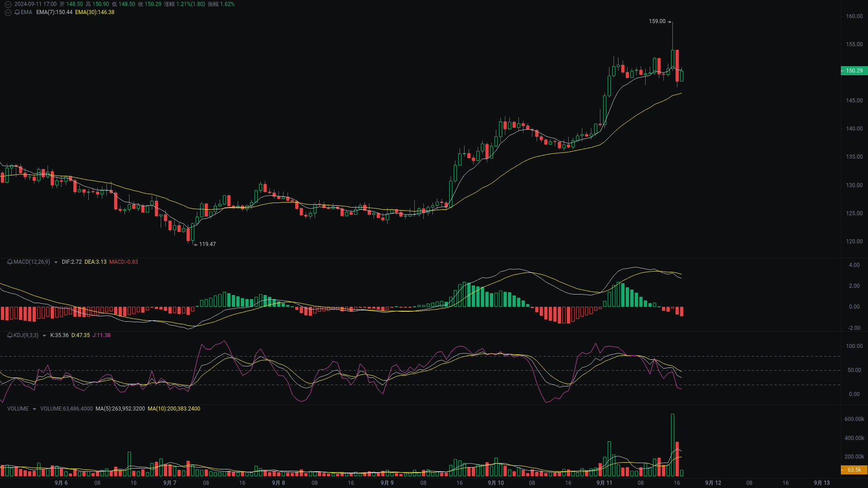Click the MA(10):200,383.2400 reading
The height and width of the screenshot is (488, 868).
[x=174, y=409]
